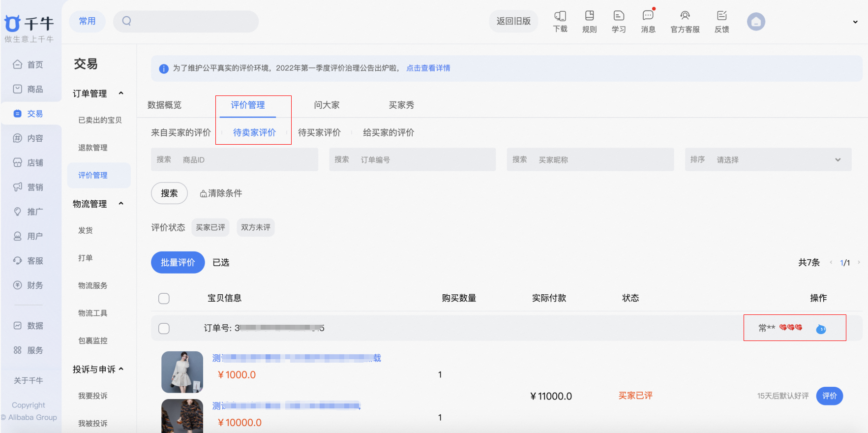Click the blue 评价 button
Screen dimensions: 868x433
click(830, 396)
